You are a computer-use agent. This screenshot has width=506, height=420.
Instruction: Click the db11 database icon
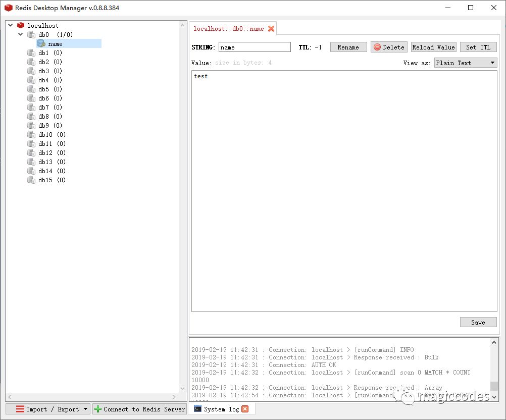[x=31, y=143]
